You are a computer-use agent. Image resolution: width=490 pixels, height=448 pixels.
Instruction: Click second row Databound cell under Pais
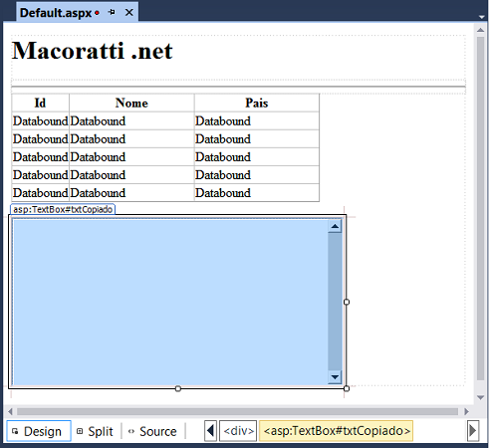click(257, 139)
